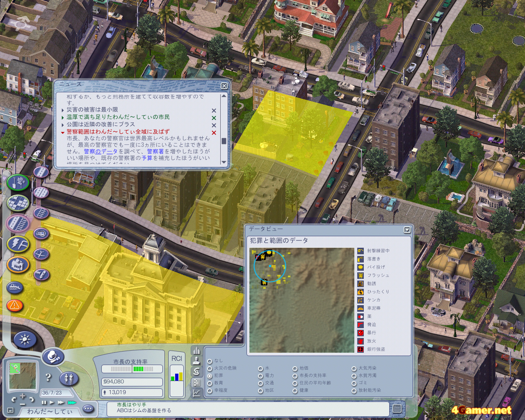Open the RCI demand meter
The width and height of the screenshot is (525, 420).
coord(177,374)
